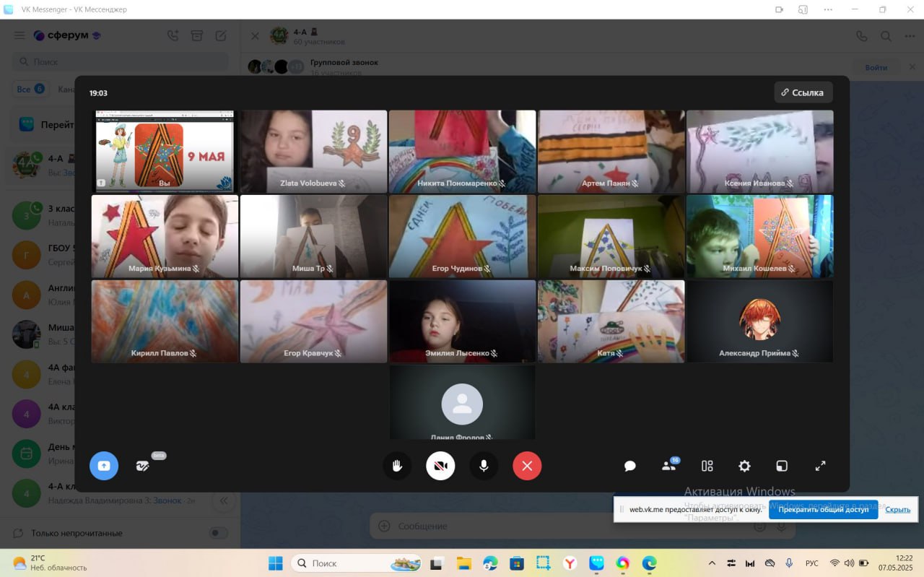
Task: Change the video grid layout
Action: click(x=707, y=466)
